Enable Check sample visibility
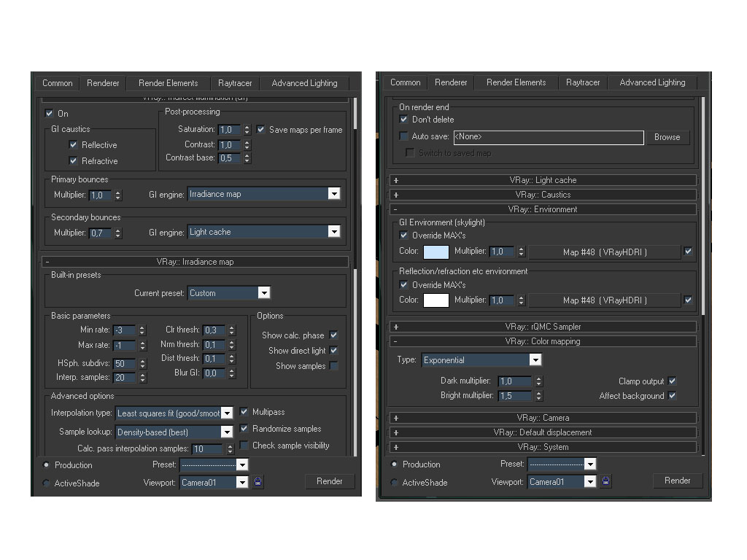This screenshot has width=747, height=560. (244, 445)
